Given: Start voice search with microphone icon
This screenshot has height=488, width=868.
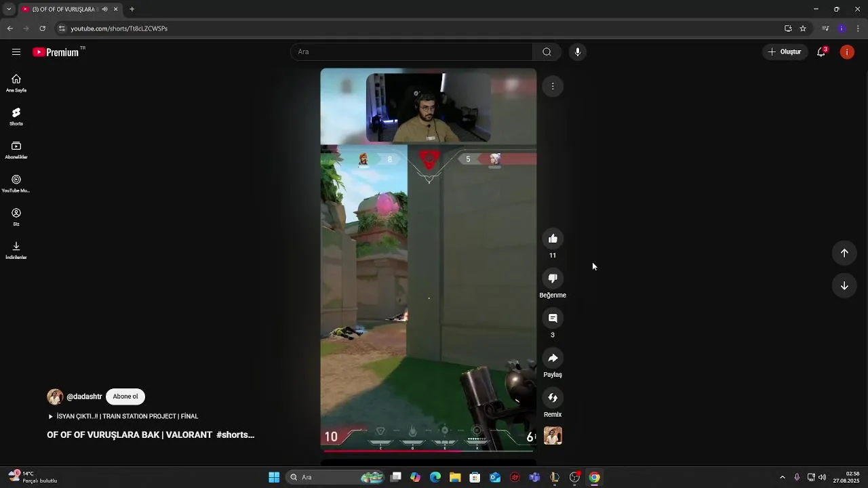Looking at the screenshot, I should (x=577, y=52).
